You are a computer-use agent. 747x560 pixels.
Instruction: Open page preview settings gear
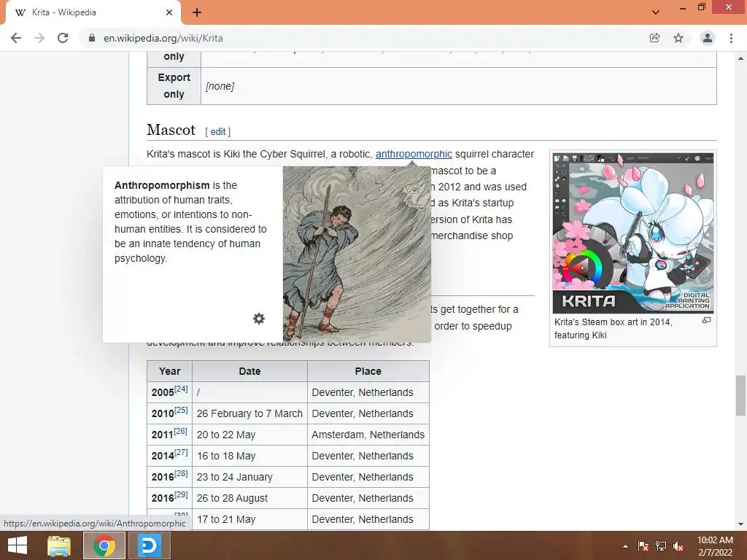click(x=259, y=319)
